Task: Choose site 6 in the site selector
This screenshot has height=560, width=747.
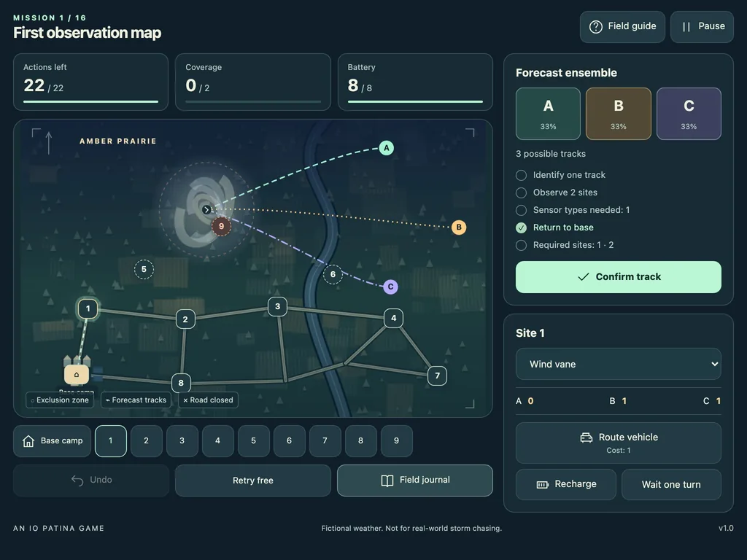Action: tap(289, 441)
